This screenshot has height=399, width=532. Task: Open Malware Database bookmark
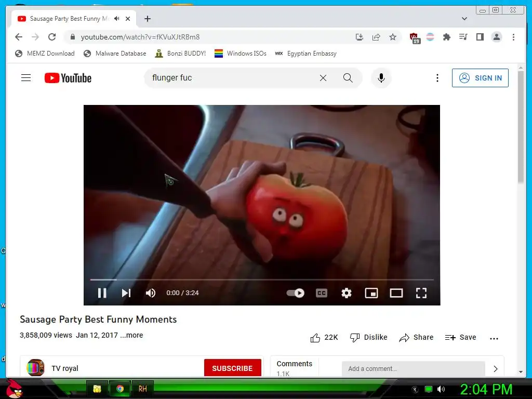click(x=115, y=54)
